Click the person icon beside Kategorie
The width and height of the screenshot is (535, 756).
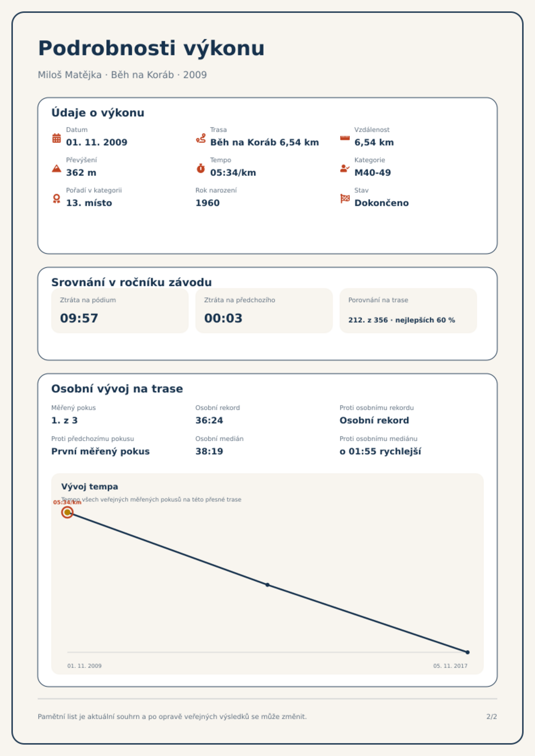coord(345,168)
